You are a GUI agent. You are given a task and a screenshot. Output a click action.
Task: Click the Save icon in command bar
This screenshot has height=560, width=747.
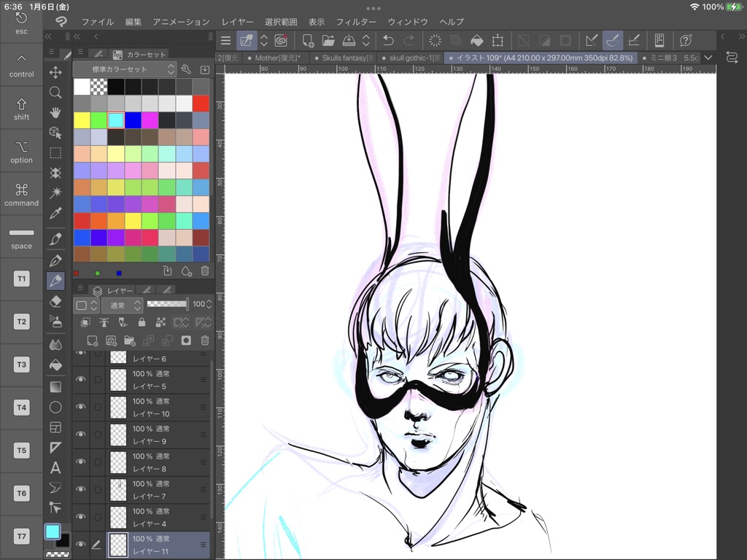coord(349,41)
